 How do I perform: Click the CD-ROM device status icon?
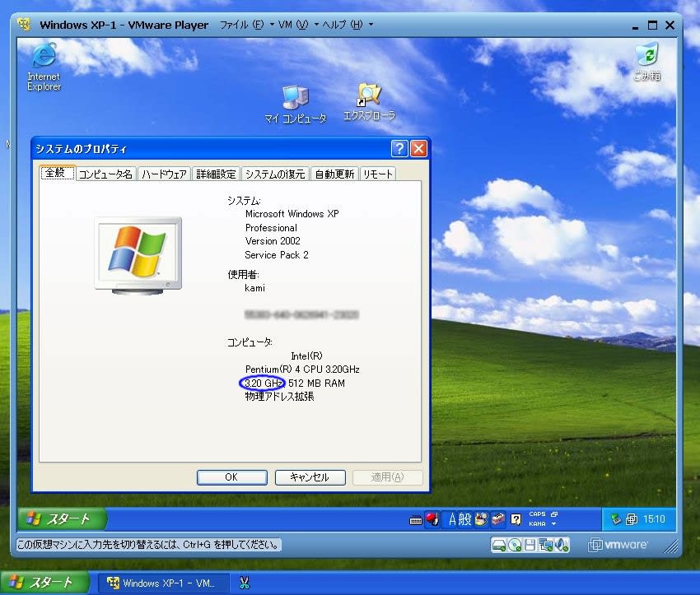[515, 545]
